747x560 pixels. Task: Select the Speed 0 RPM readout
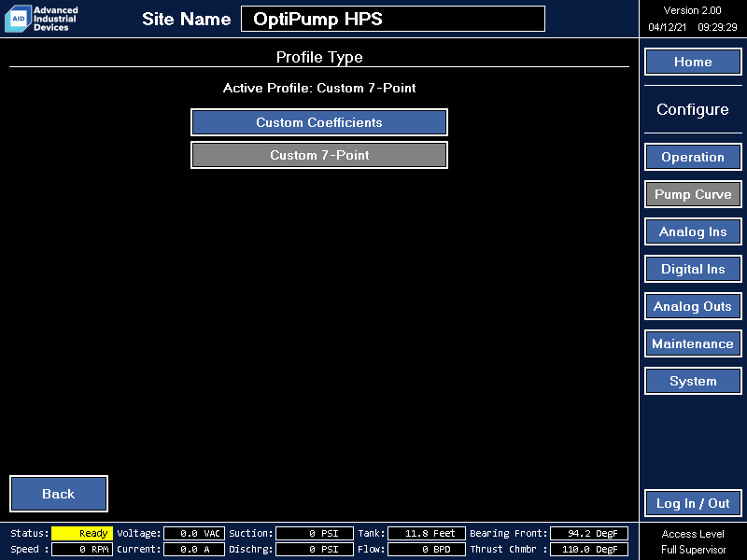[x=82, y=549]
